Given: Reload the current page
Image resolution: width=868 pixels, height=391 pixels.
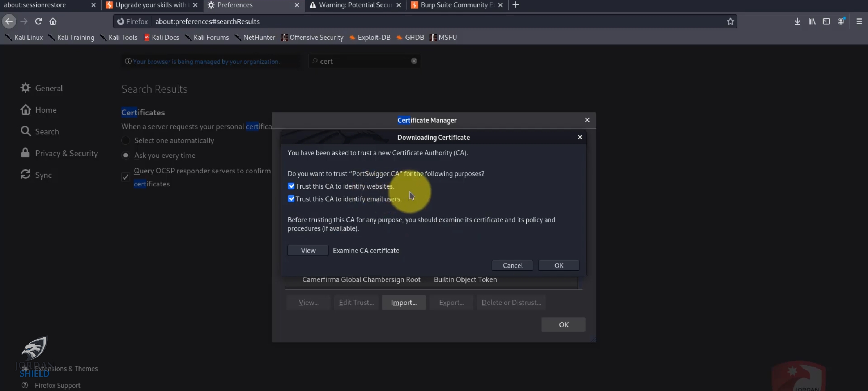Looking at the screenshot, I should (x=38, y=21).
